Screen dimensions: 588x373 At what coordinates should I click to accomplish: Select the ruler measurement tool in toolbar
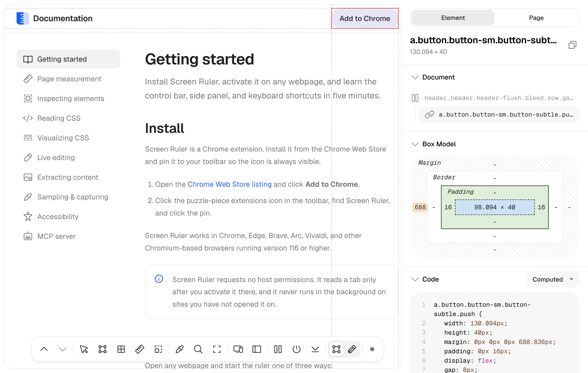point(140,349)
